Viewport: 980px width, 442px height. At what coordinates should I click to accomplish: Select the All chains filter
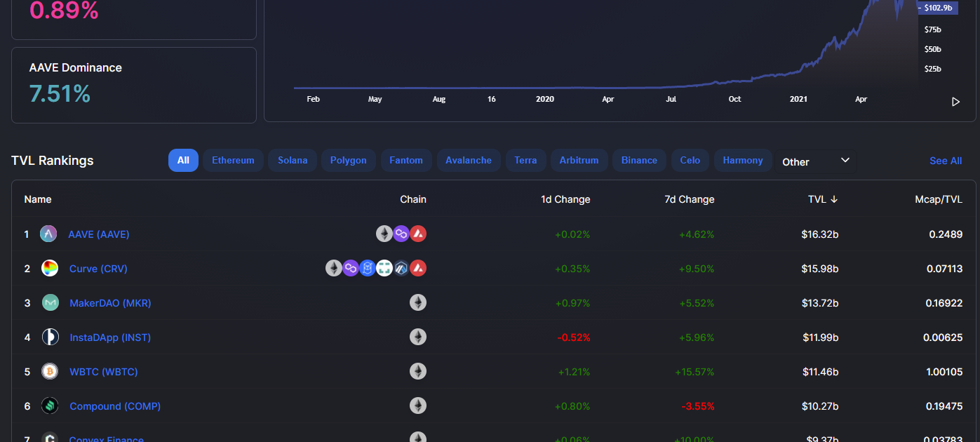click(183, 161)
